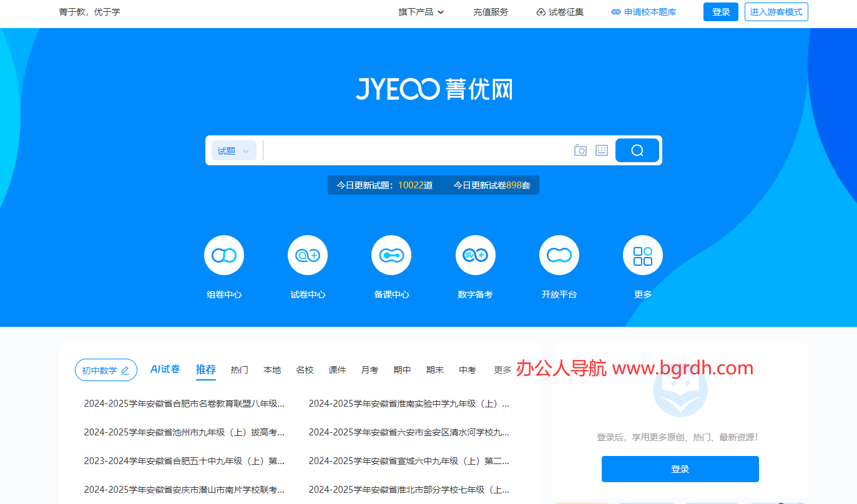
Task: Open the formula keyboard icon in search bar
Action: [x=602, y=150]
